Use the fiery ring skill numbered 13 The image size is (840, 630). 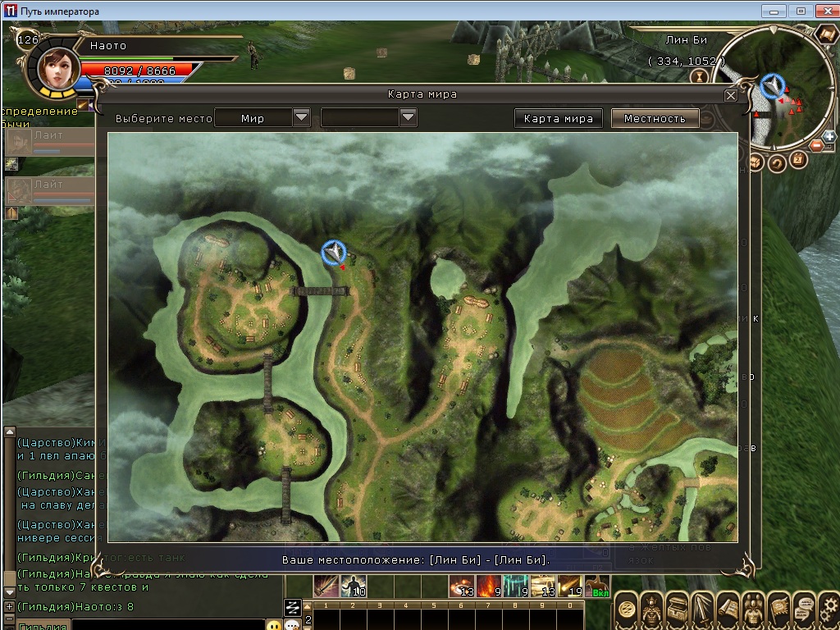(x=462, y=586)
